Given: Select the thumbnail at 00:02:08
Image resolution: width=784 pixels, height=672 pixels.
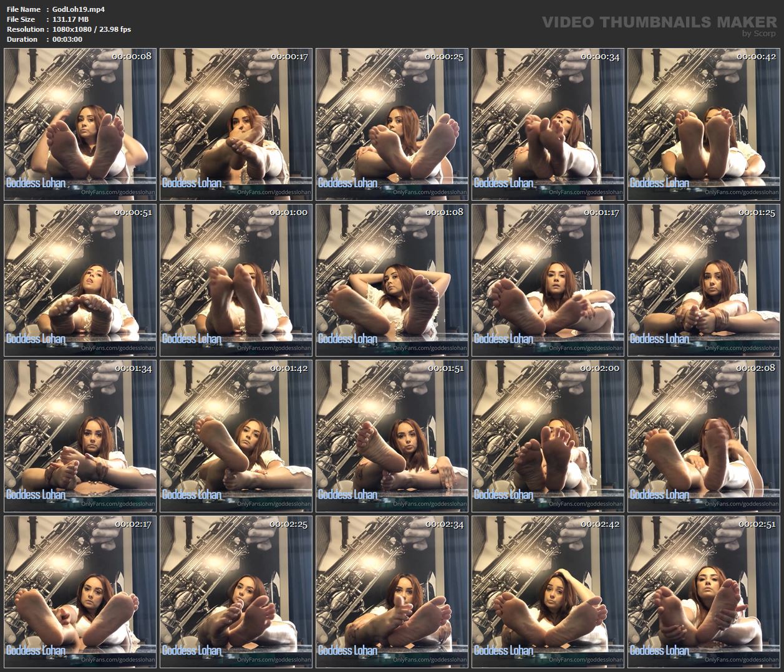Looking at the screenshot, I should pos(704,436).
